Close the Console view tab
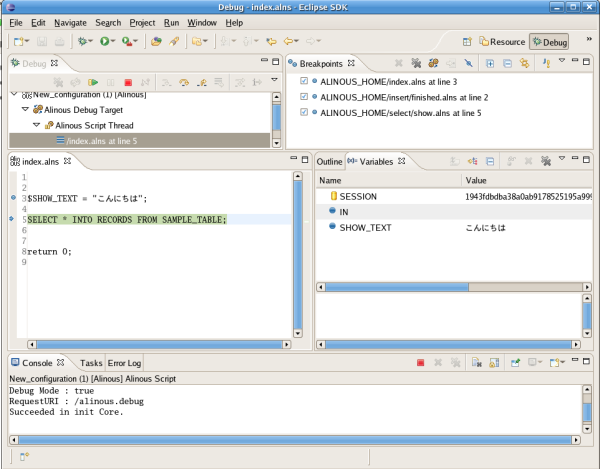 (60, 362)
